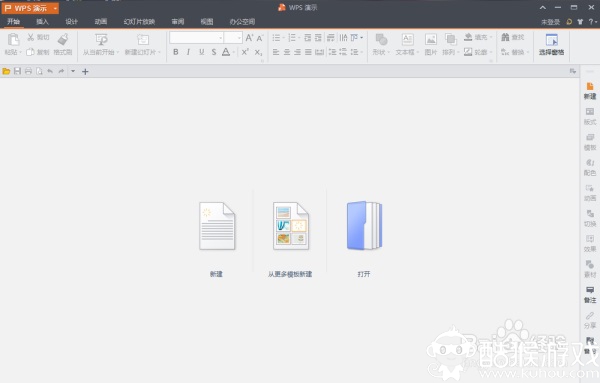The height and width of the screenshot is (383, 600).
Task: Click the Shapes (形状) icon
Action: pyautogui.click(x=381, y=39)
